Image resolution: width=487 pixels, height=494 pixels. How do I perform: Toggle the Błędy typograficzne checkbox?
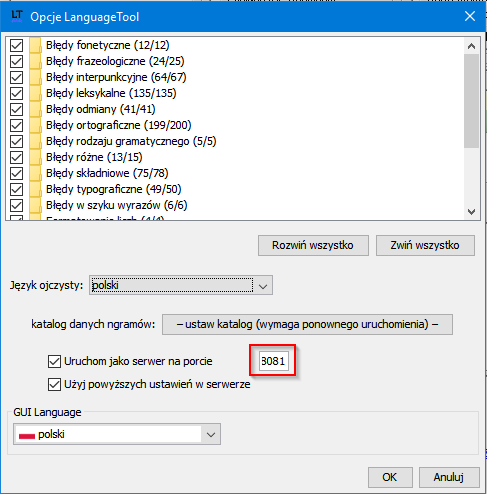coord(16,189)
